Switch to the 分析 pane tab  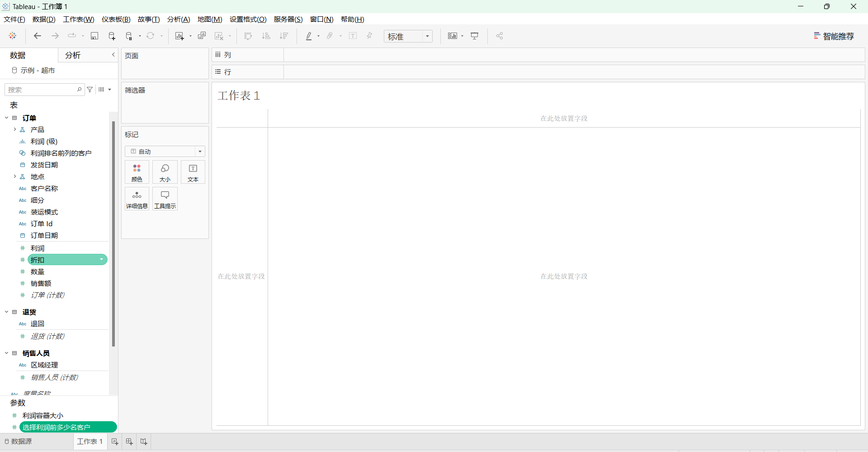click(73, 55)
